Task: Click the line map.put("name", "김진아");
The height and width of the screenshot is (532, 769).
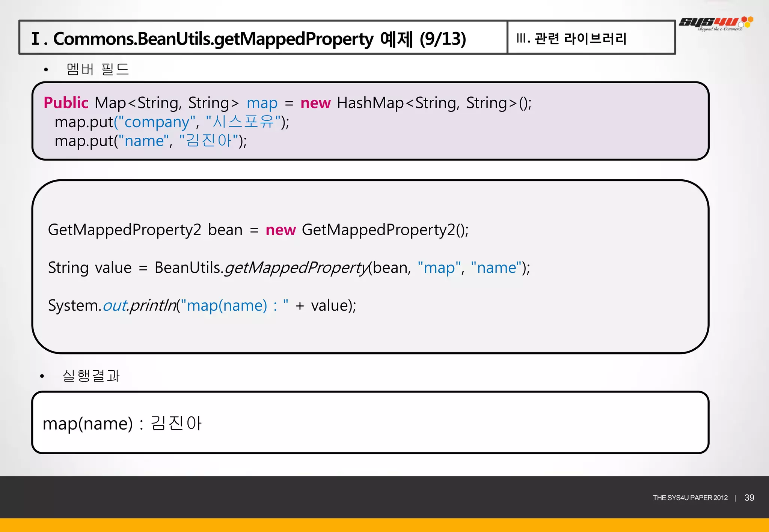Action: coord(151,141)
